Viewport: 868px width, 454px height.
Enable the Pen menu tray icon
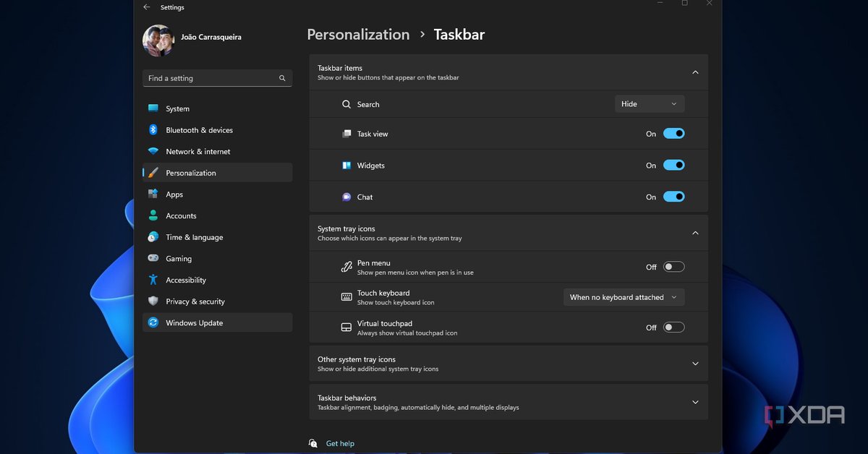click(673, 266)
